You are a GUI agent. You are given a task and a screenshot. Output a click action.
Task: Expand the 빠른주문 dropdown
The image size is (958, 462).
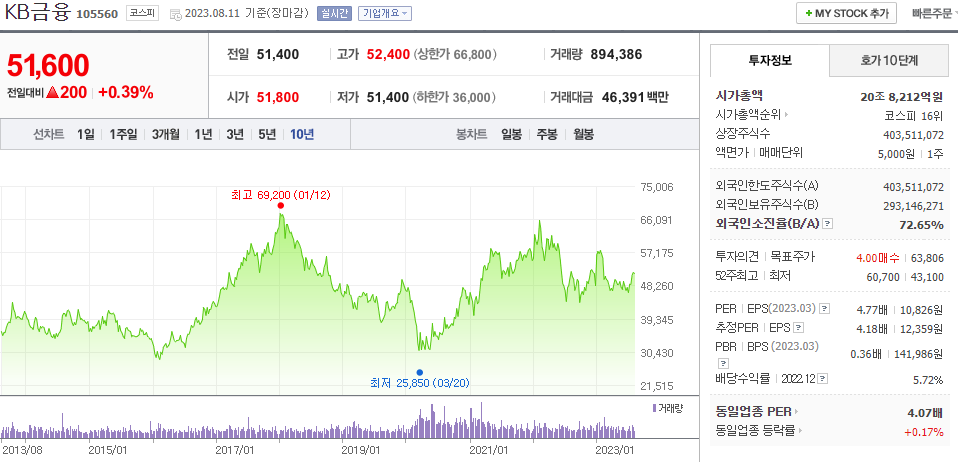[934, 13]
